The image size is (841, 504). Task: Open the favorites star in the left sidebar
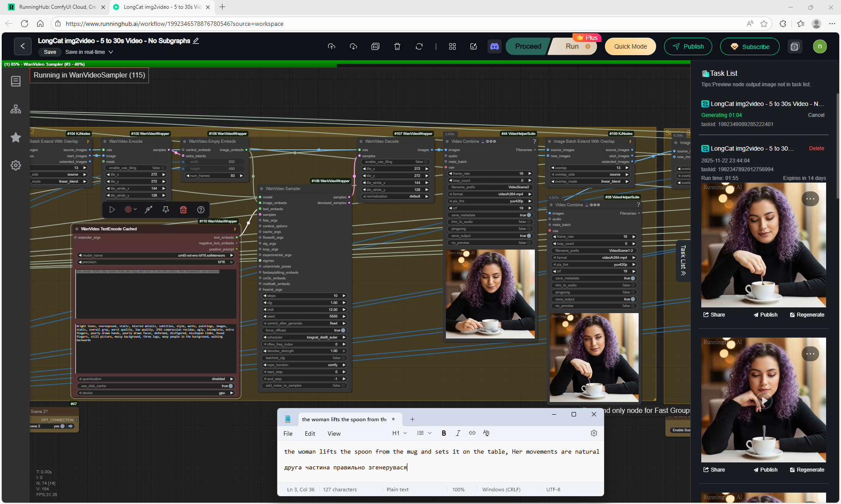[16, 137]
